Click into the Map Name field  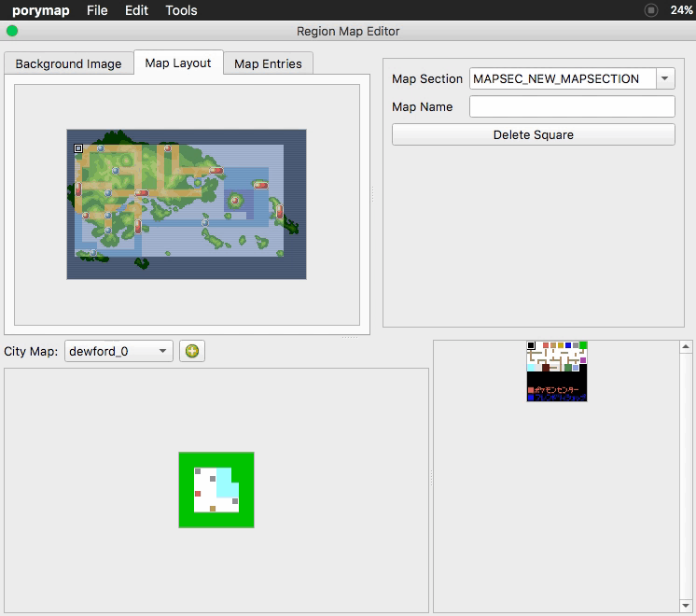[x=572, y=106]
